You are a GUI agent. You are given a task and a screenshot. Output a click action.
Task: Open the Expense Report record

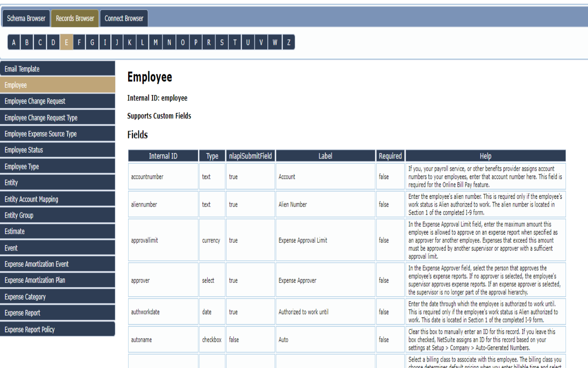(x=57, y=312)
